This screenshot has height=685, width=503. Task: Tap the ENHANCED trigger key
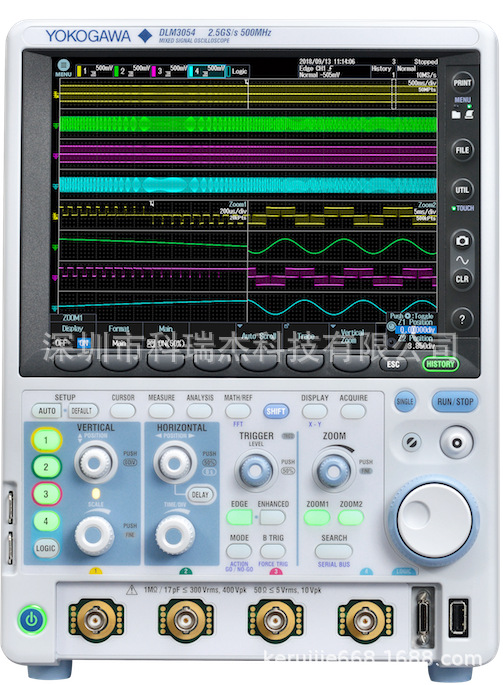click(x=272, y=518)
